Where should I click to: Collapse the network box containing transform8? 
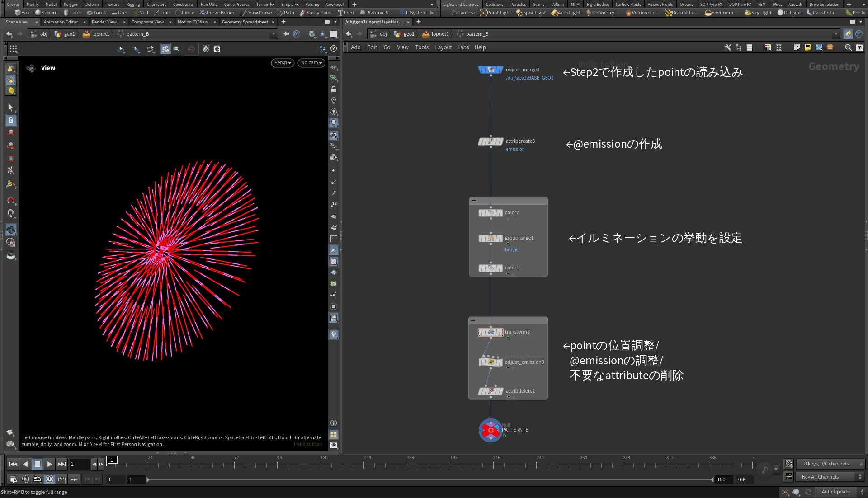[x=473, y=320]
